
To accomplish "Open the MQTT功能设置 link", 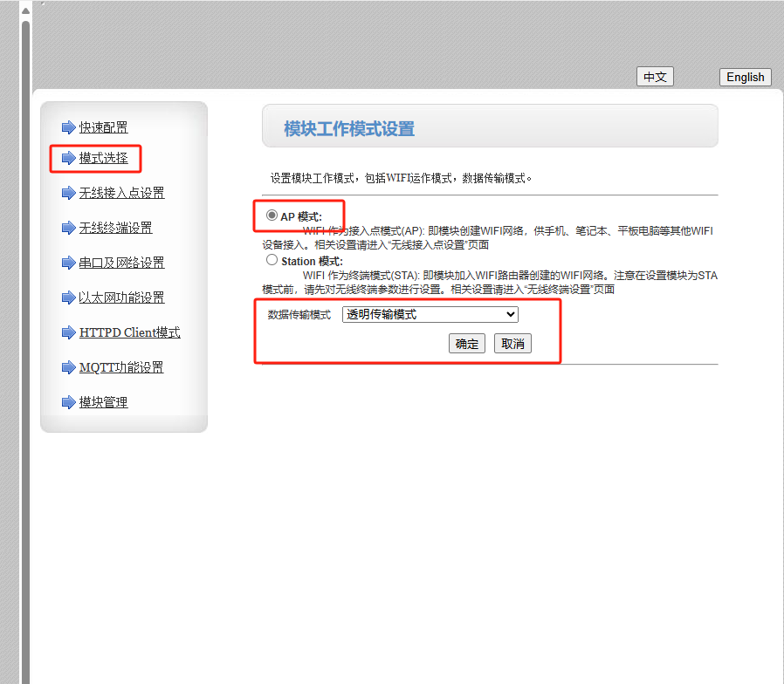I will (120, 367).
